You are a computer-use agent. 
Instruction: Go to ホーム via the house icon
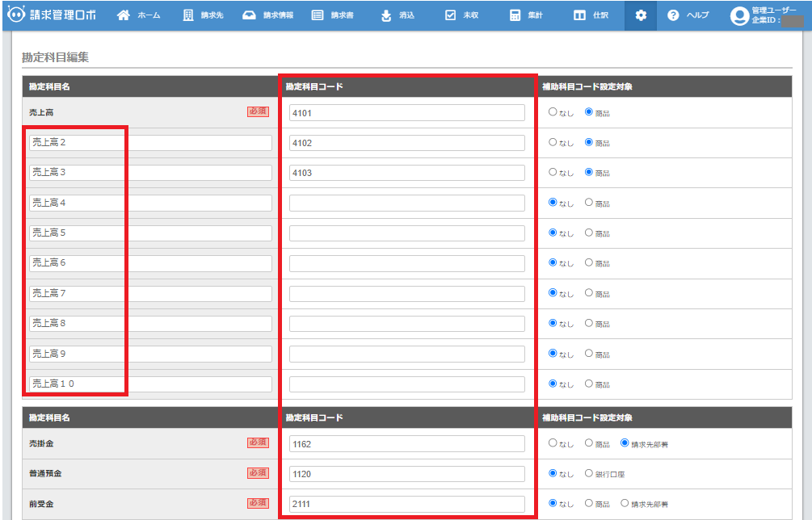click(139, 15)
